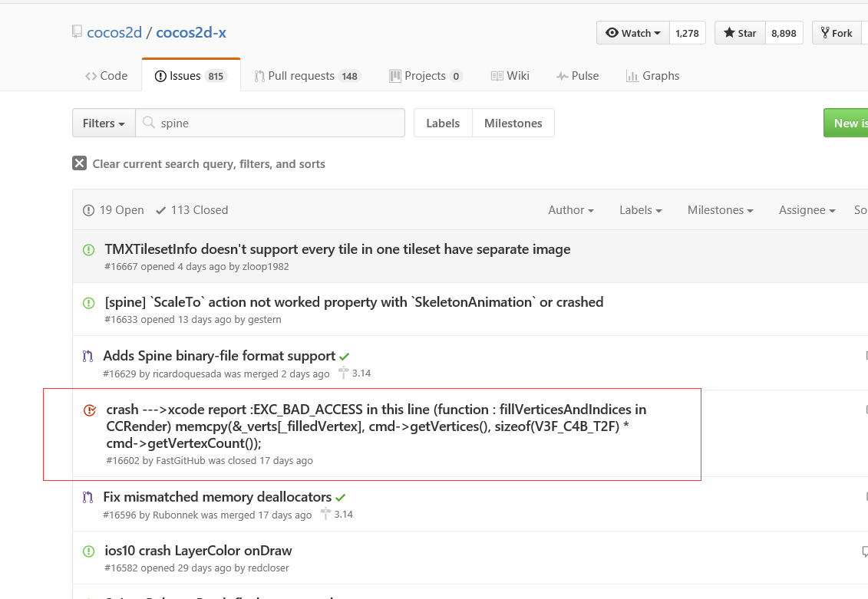Open the Watch dropdown menu
The width and height of the screenshot is (868, 599).
(x=633, y=33)
